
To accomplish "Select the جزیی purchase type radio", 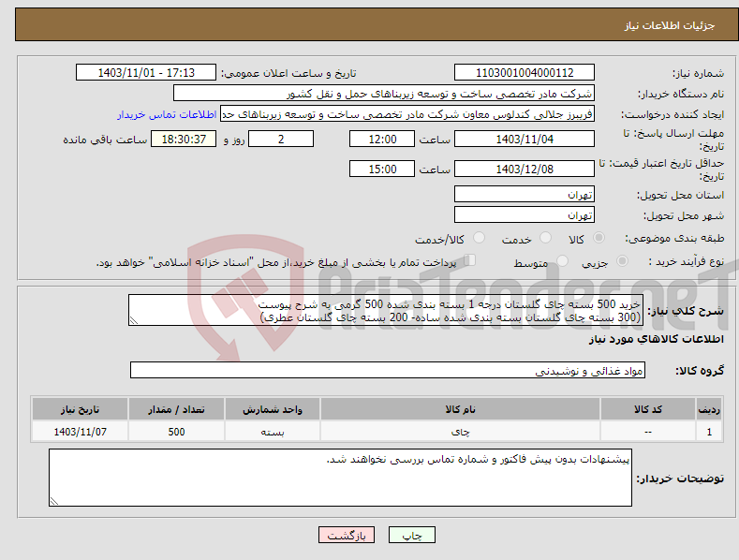I will pos(622,260).
